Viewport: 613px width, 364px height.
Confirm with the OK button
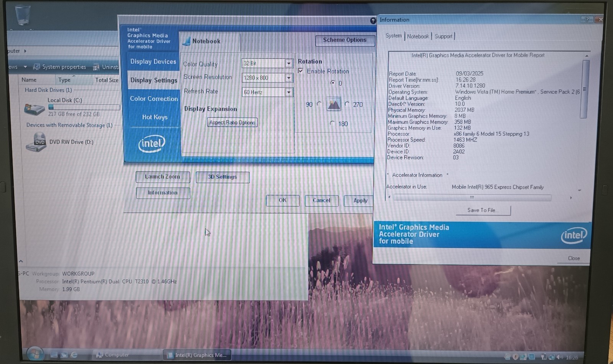click(x=283, y=200)
